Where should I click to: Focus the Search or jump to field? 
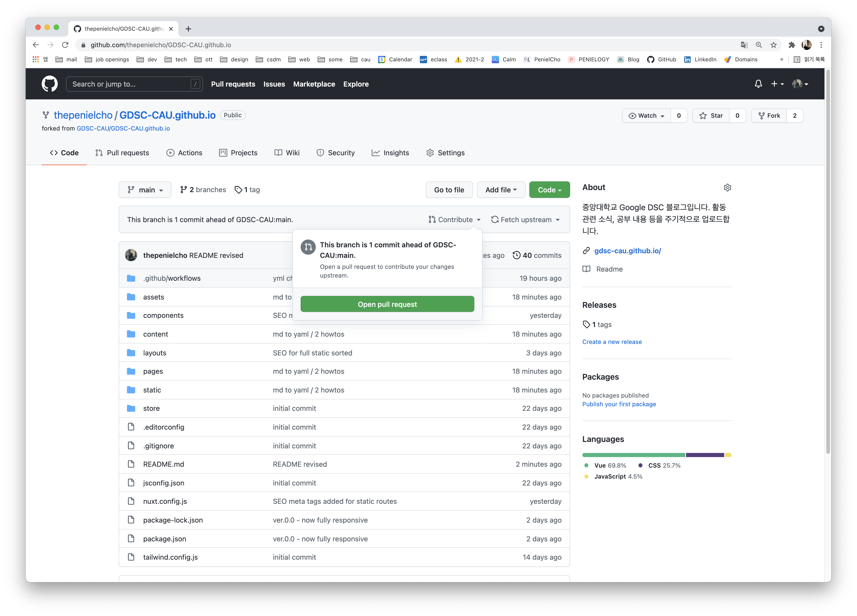(x=134, y=84)
